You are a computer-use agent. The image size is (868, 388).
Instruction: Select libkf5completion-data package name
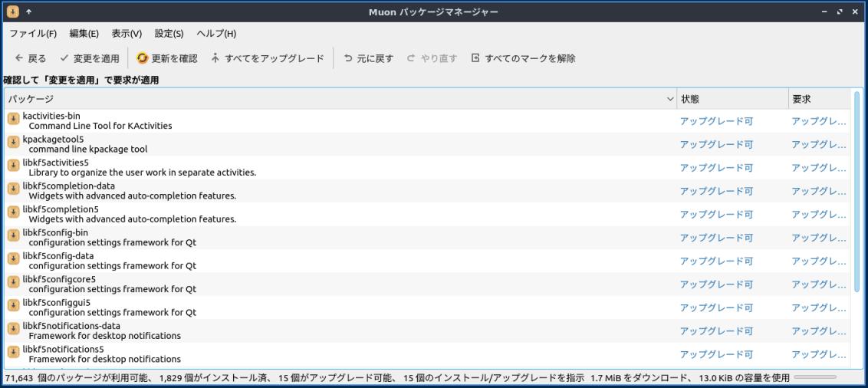click(x=69, y=186)
